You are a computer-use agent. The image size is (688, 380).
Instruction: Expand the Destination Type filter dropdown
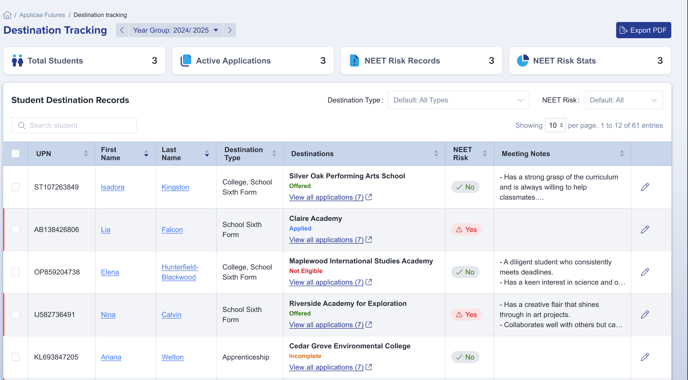[x=458, y=100]
